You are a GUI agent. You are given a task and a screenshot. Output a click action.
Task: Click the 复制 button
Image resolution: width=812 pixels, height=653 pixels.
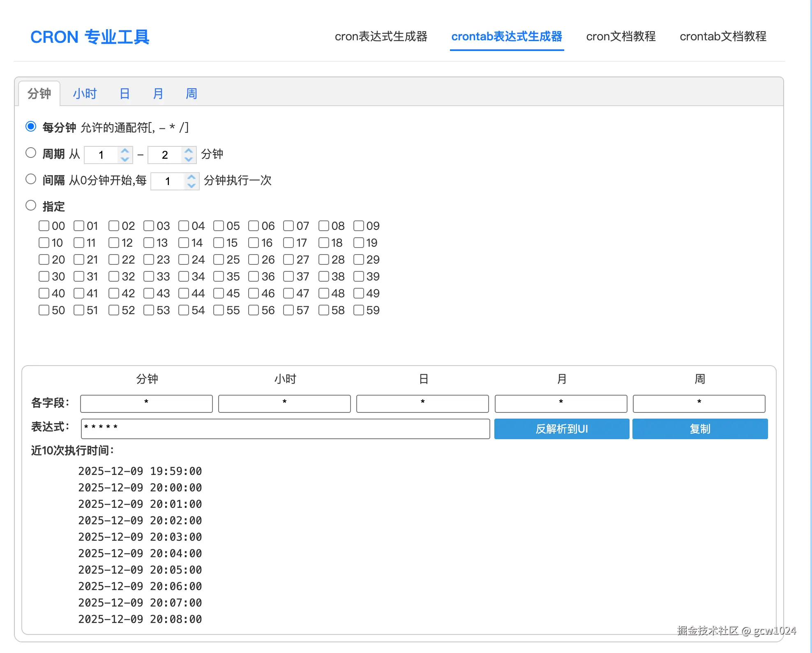point(699,429)
